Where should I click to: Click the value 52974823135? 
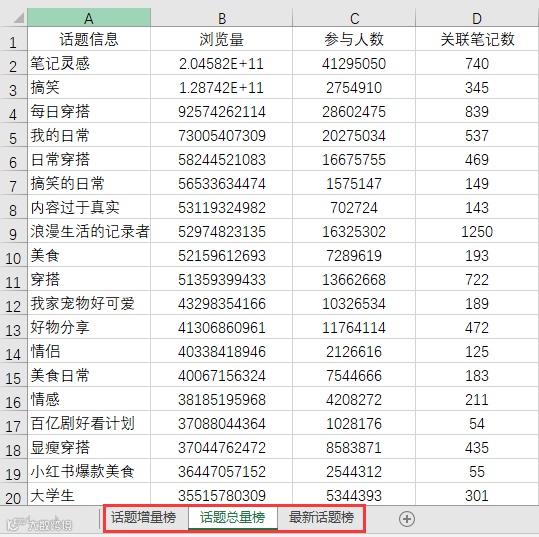coord(222,231)
